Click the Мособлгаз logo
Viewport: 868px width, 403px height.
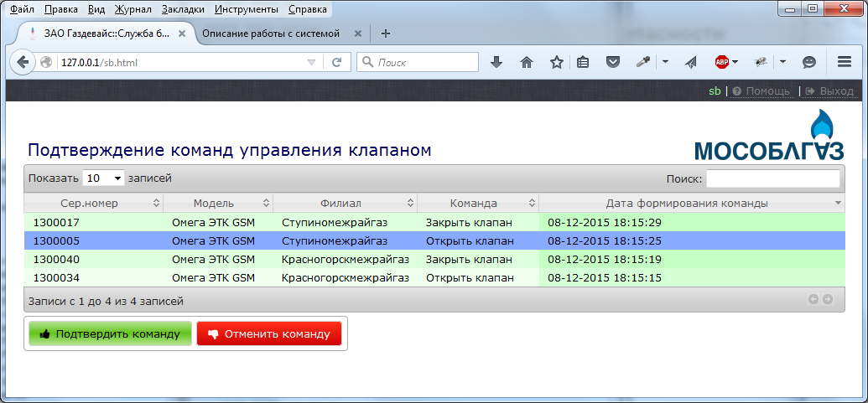coord(769,136)
